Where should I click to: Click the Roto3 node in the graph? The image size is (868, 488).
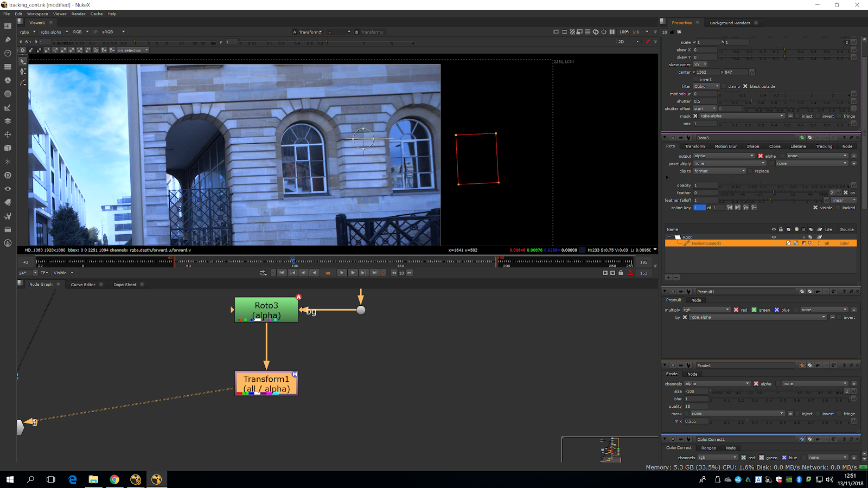tap(266, 310)
